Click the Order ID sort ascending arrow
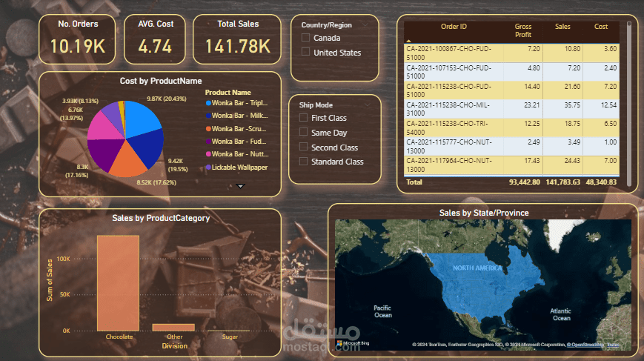 (x=408, y=41)
